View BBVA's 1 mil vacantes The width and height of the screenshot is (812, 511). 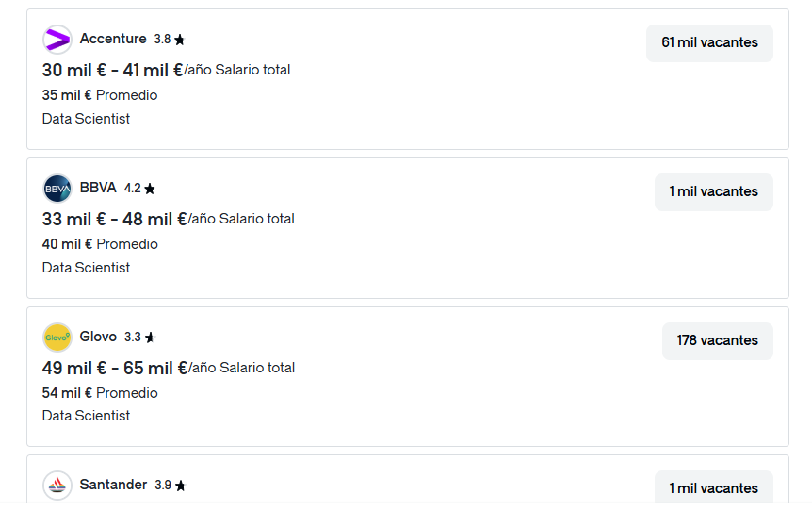click(x=714, y=191)
